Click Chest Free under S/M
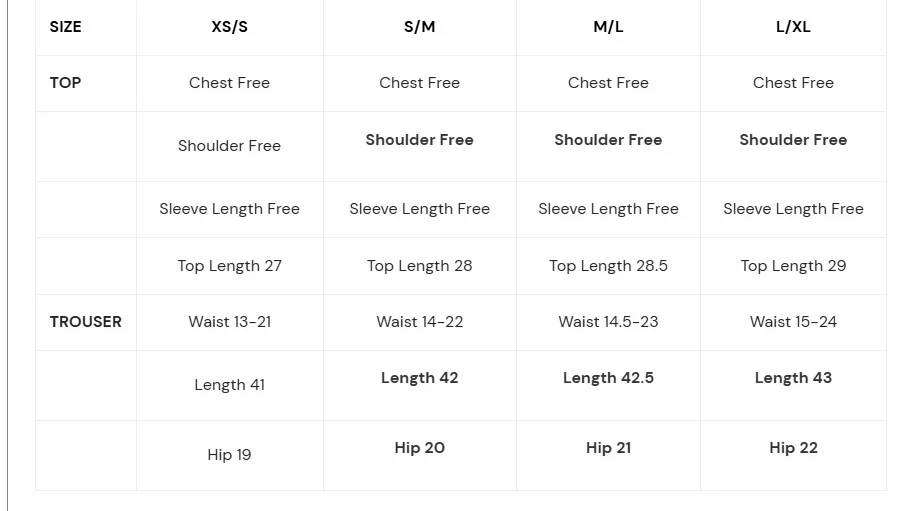The image size is (912, 511). click(x=420, y=83)
